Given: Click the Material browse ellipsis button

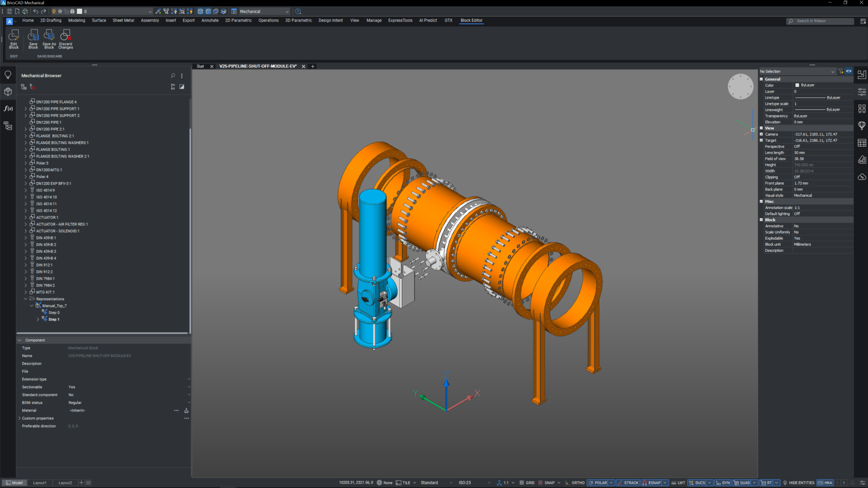Looking at the screenshot, I should pos(176,410).
